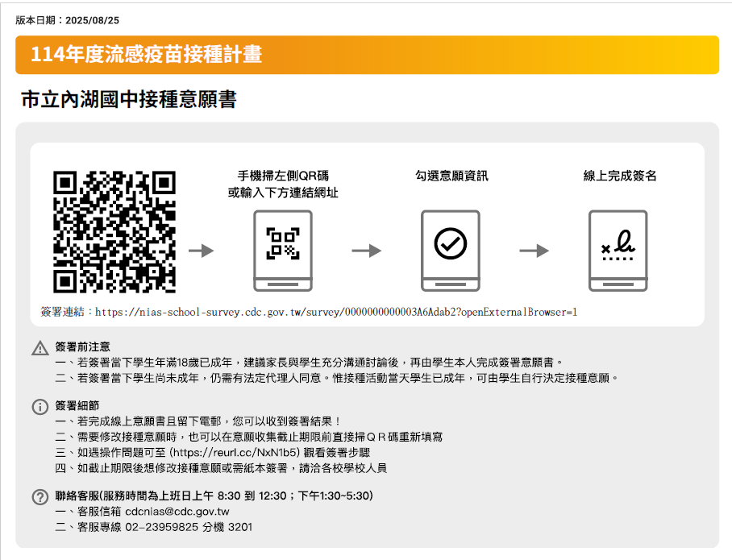The width and height of the screenshot is (732, 560).
Task: Click the line 需要修改接種意願時
Action: (x=249, y=437)
